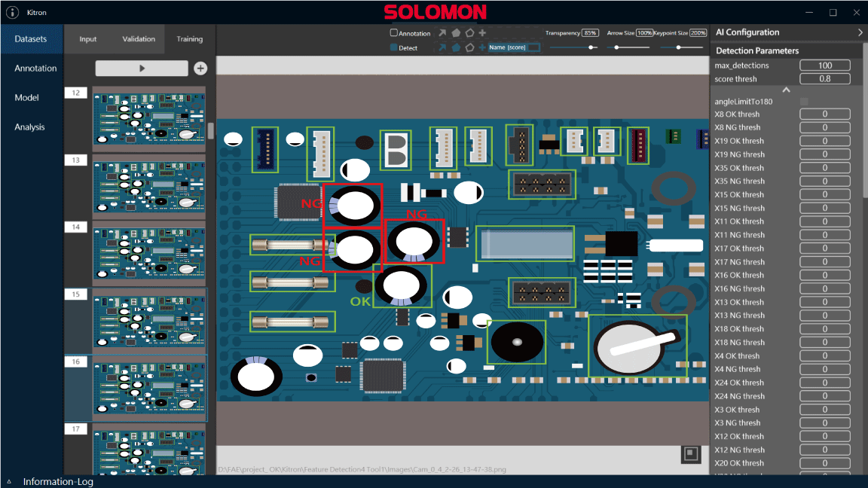Toggle the angleLimitTo180 checkbox
868x488 pixels.
804,101
